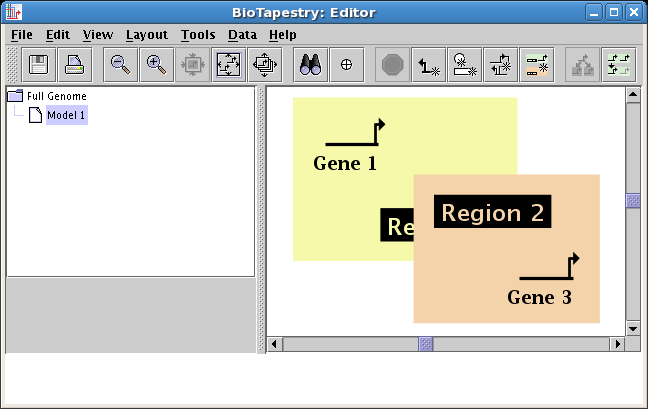Click the horizontal scrollbar thumb
Image resolution: width=648 pixels, height=409 pixels.
tap(425, 344)
